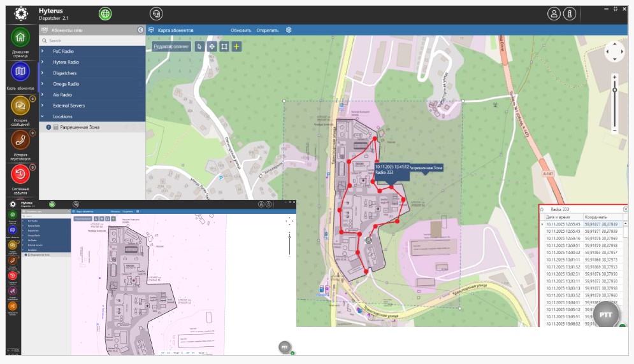Click the star icon in the Radio: 333 panel
The height and width of the screenshot is (364, 634).
point(542,209)
